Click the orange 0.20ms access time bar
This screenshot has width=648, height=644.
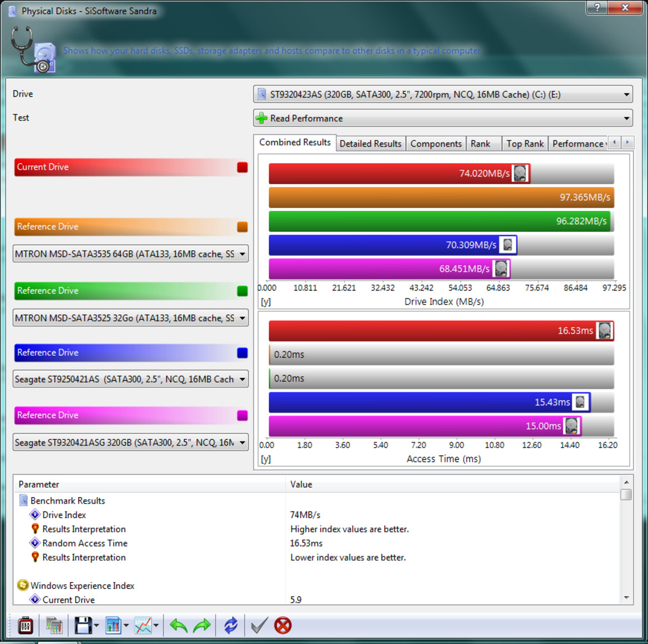[x=441, y=355]
